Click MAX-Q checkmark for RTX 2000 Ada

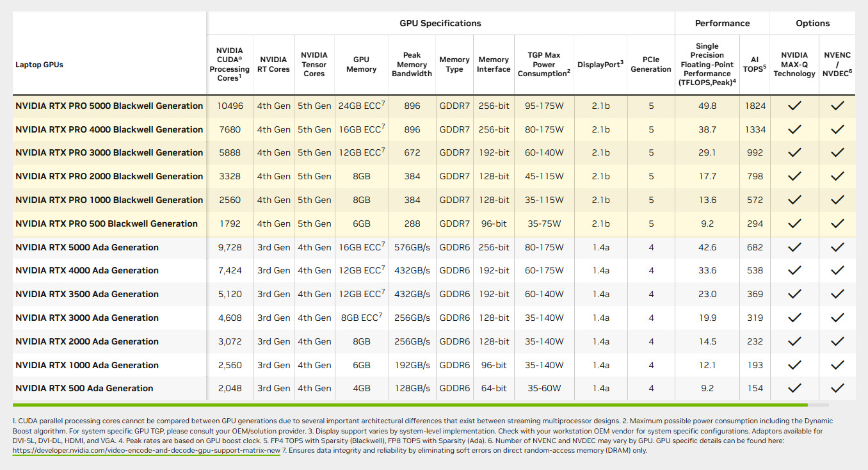coord(794,342)
